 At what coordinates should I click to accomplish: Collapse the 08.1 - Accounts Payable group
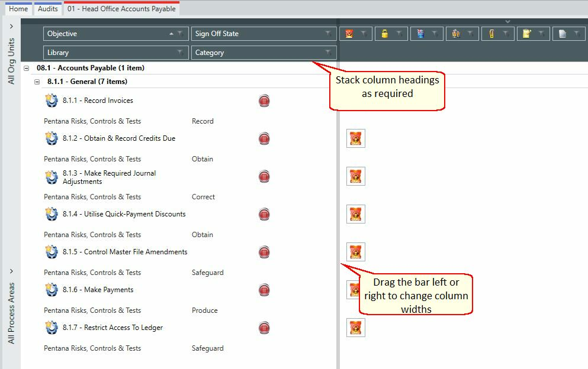[26, 68]
